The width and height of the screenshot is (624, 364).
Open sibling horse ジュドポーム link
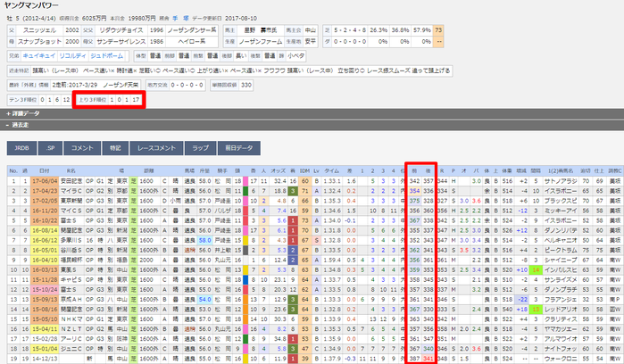point(106,56)
